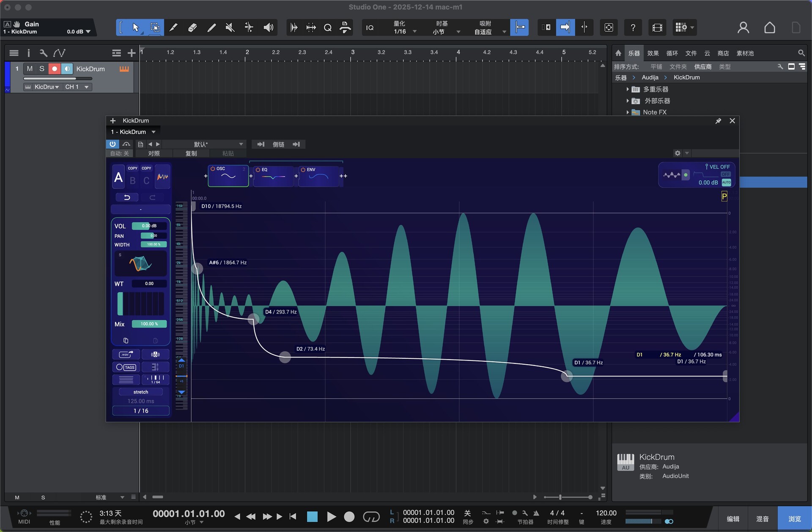
Task: Select the Mute tool
Action: (229, 27)
